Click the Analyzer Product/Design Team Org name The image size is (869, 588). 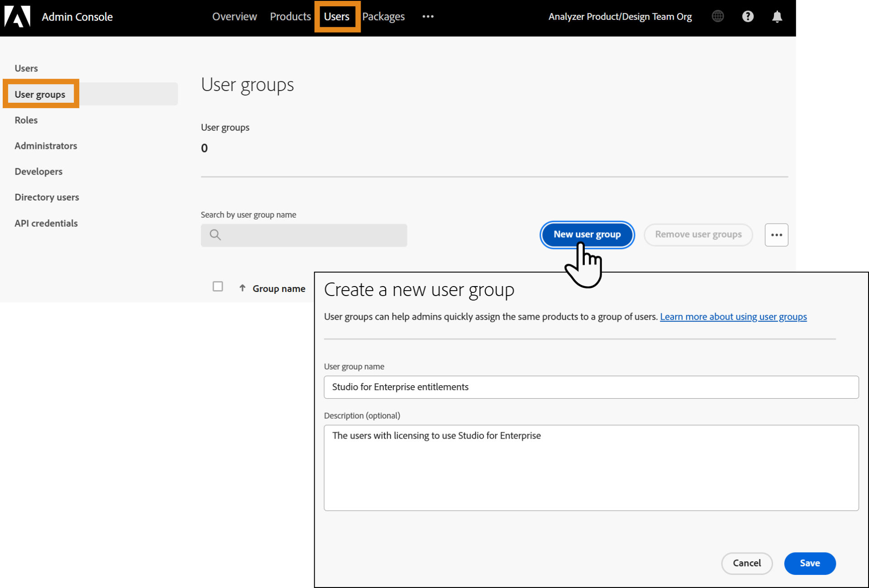620,17
